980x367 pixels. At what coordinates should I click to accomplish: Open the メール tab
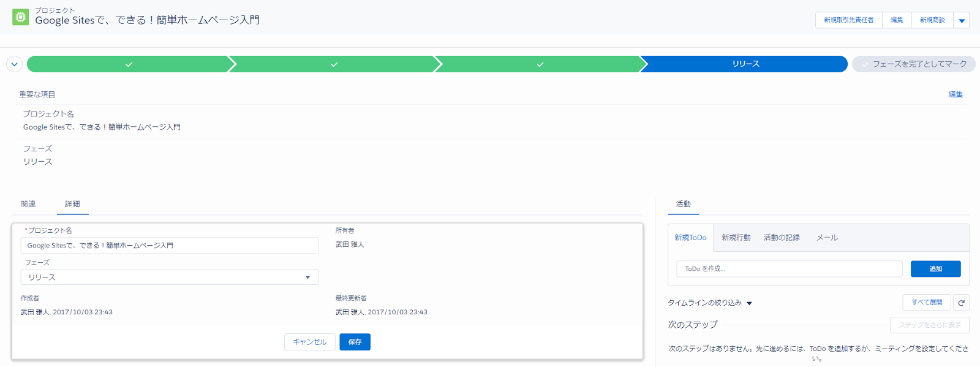pos(827,238)
